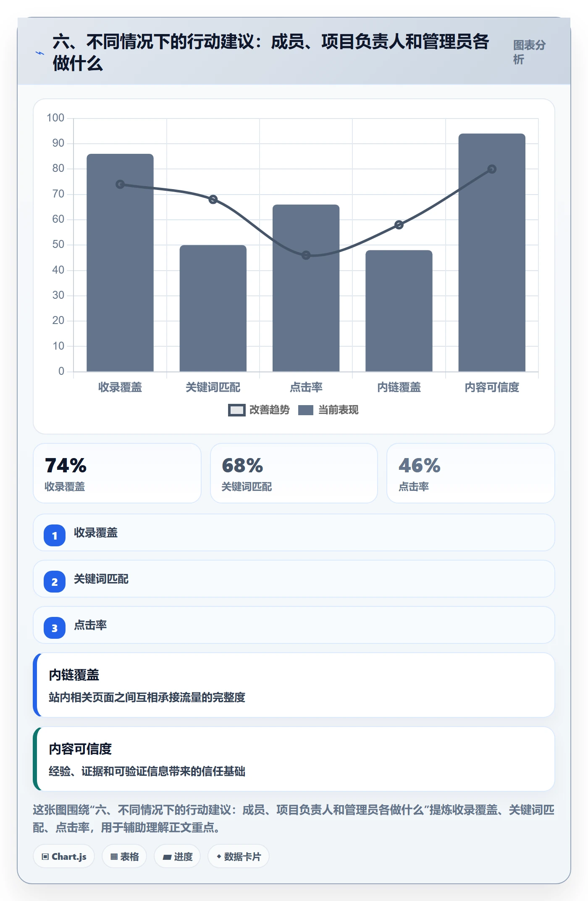The image size is (588, 901).
Task: Click the y-axis value 100
Action: tap(55, 118)
